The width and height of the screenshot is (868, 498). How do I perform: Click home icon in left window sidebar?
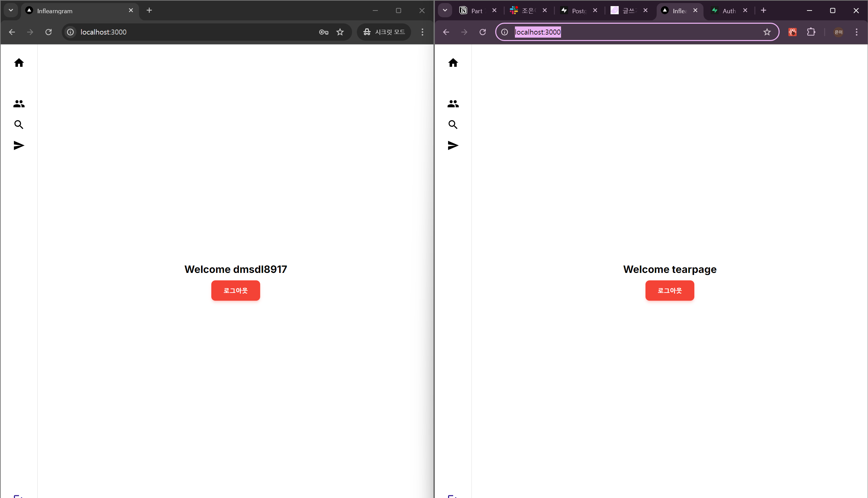pyautogui.click(x=19, y=63)
